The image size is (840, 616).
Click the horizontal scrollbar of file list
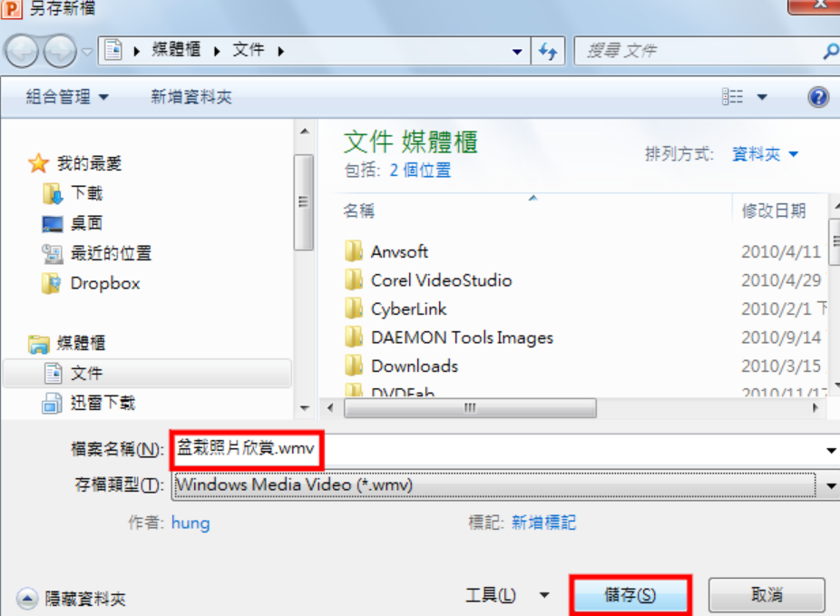[x=470, y=408]
